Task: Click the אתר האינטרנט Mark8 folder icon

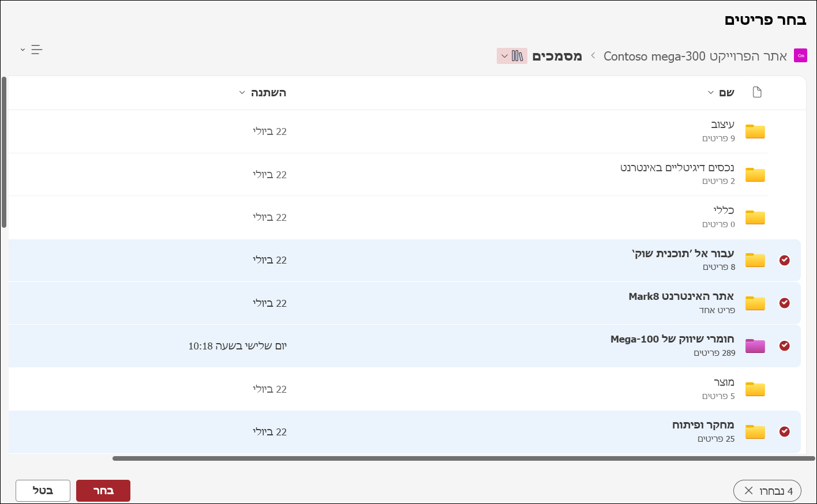Action: point(755,303)
